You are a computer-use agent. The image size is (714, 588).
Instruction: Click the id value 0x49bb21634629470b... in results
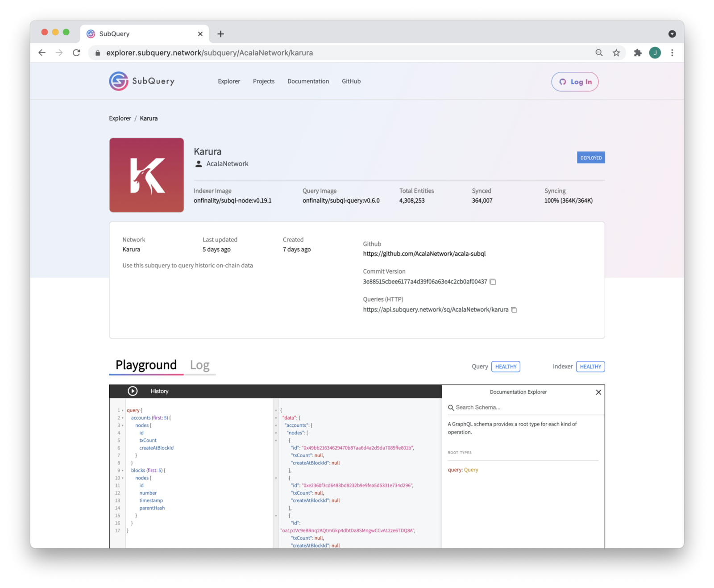click(357, 448)
